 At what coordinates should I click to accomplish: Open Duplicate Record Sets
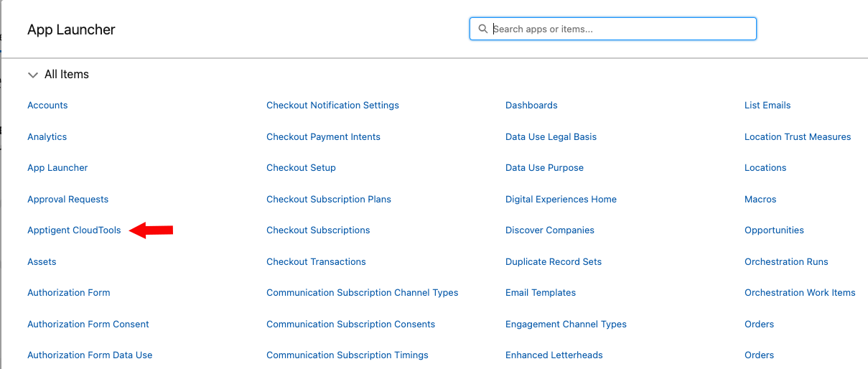(x=554, y=262)
